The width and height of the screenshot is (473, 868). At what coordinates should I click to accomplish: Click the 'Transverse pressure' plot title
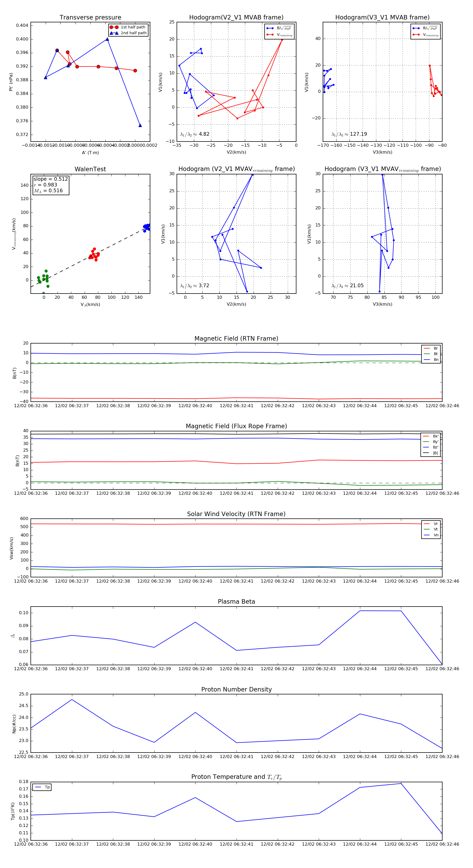click(90, 18)
